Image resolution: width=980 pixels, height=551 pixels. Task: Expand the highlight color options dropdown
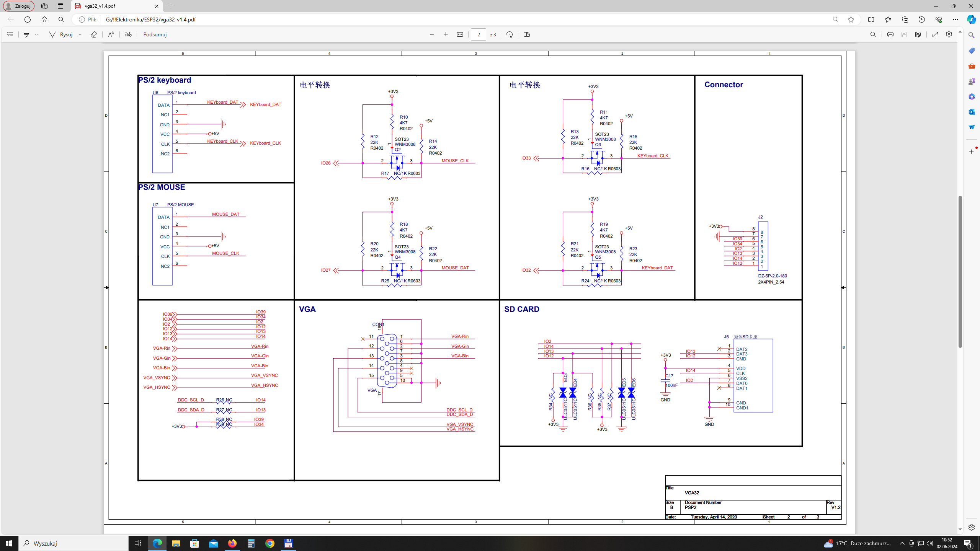click(x=37, y=34)
